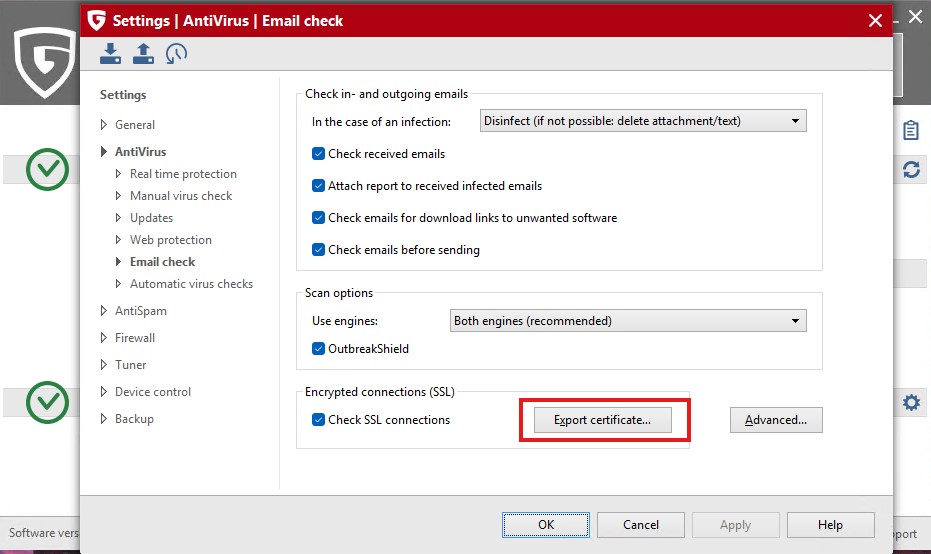The width and height of the screenshot is (931, 554).
Task: Expand the Firewall tree arrow
Action: 104,338
